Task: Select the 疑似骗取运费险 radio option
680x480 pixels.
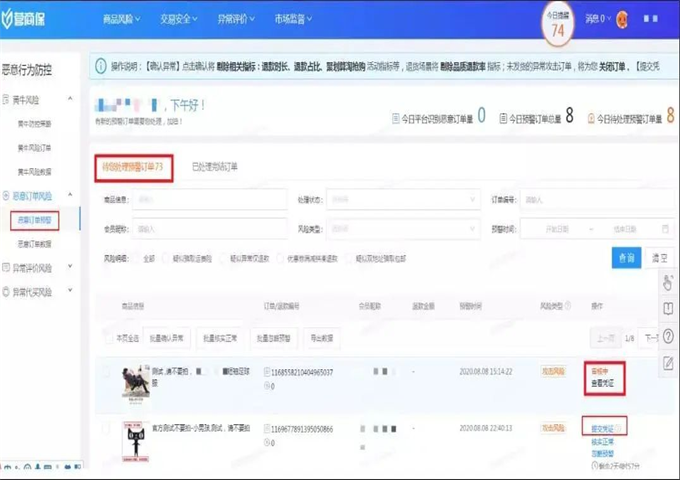Action: (165, 258)
